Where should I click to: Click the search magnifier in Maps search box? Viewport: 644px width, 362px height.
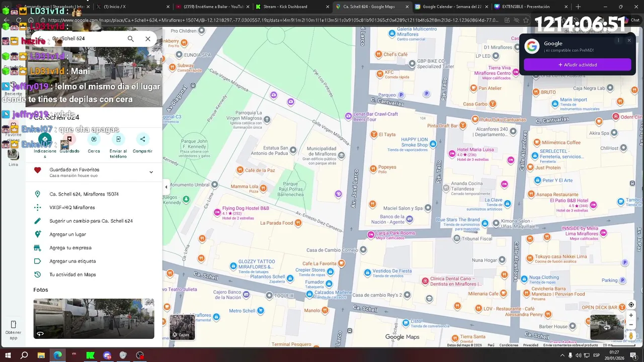130,39
